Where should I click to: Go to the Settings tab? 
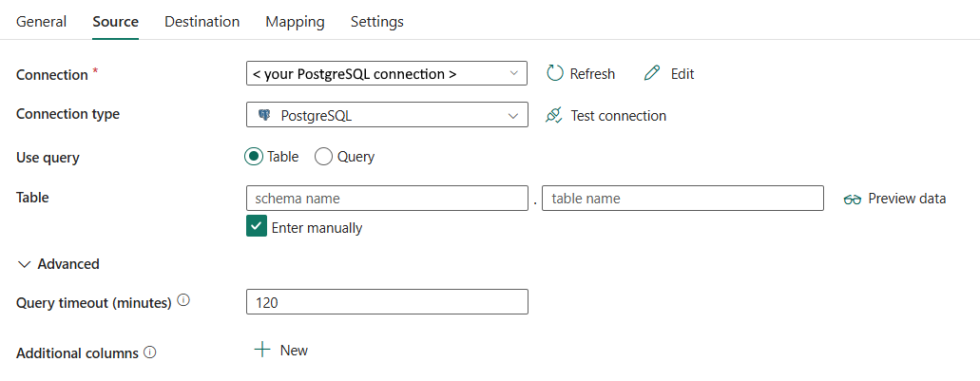[376, 22]
